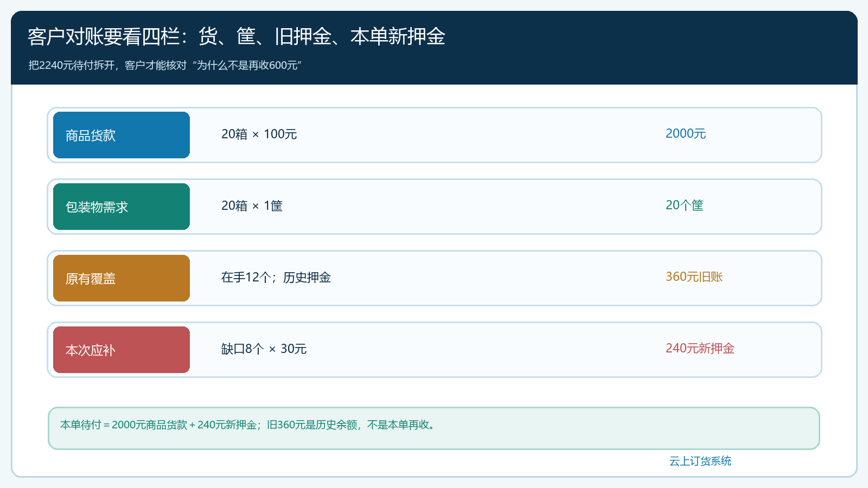Image resolution: width=868 pixels, height=488 pixels.
Task: Click the subtitle about 2240元待付拆开
Action: tap(165, 65)
